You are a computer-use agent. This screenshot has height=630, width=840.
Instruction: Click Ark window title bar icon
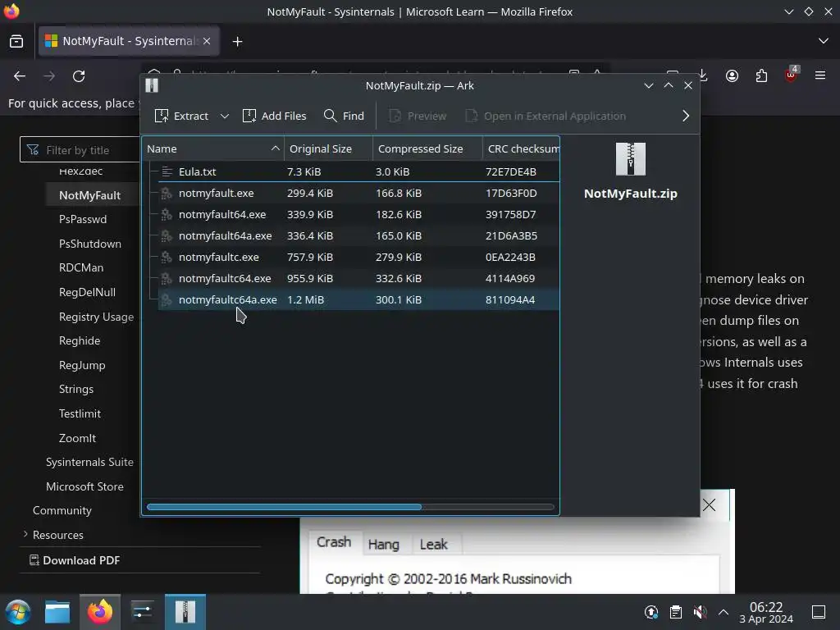(152, 85)
